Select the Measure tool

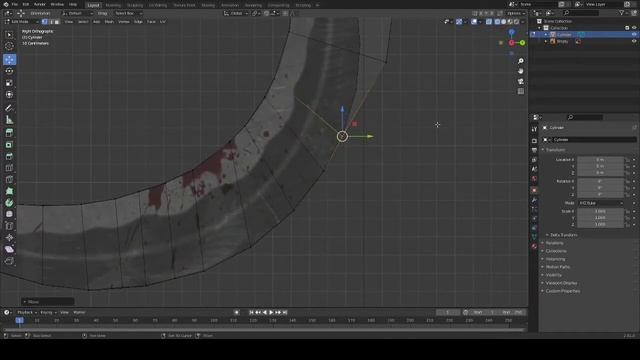9,120
